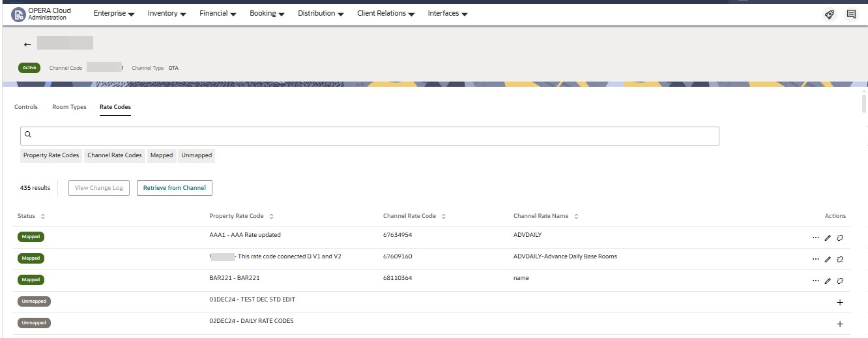This screenshot has width=868, height=338.
Task: Click channel rate code 68110364
Action: click(x=398, y=278)
